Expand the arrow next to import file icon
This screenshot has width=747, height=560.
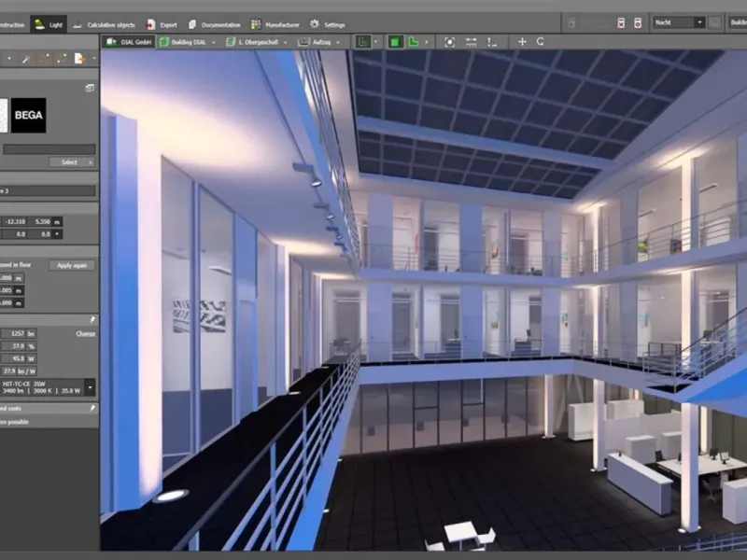[x=94, y=59]
